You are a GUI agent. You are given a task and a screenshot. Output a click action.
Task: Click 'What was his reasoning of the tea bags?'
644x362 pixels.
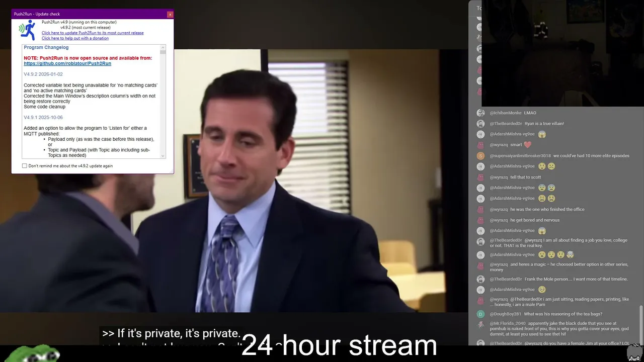[x=563, y=314]
